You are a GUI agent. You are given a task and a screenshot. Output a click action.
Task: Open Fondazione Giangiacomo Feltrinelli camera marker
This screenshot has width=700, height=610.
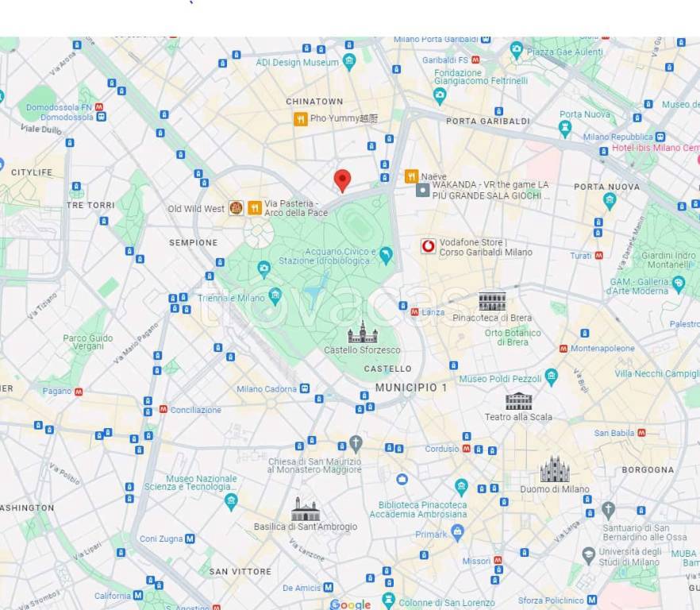click(x=440, y=95)
